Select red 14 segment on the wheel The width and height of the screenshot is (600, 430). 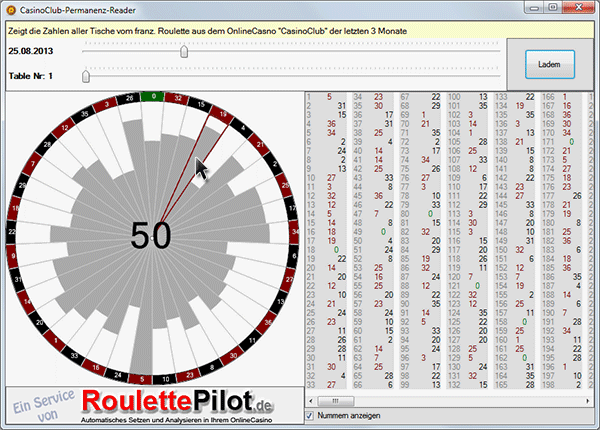tap(26, 302)
